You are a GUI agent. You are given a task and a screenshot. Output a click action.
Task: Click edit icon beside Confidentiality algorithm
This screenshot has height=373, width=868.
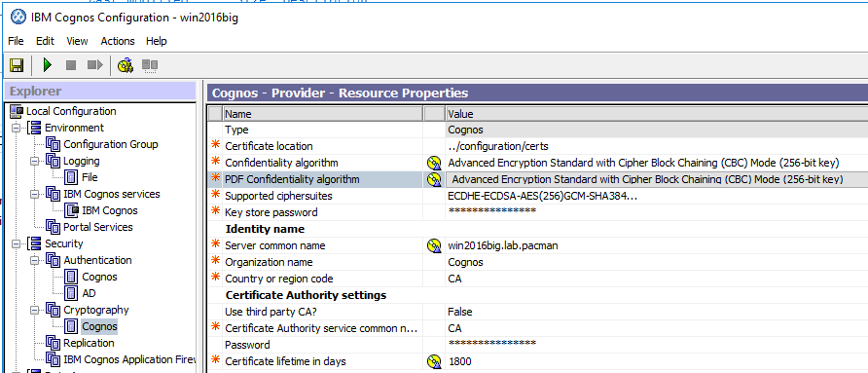click(x=434, y=163)
